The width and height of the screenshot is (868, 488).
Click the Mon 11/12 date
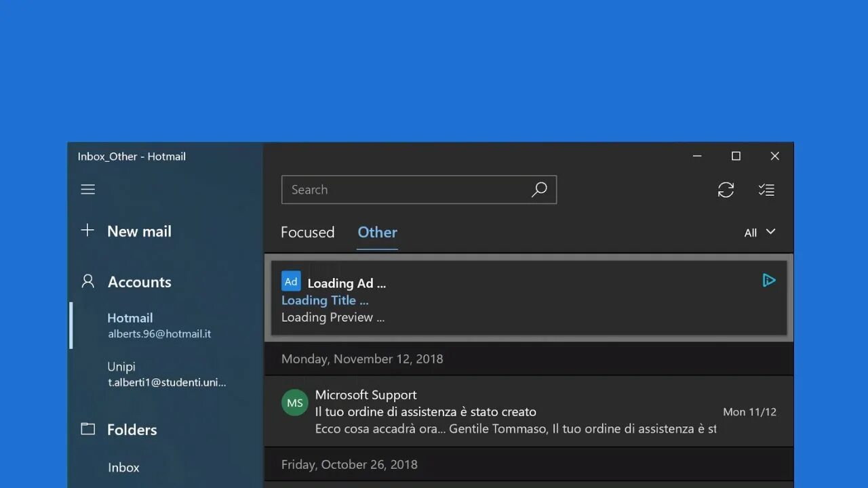[x=749, y=412]
